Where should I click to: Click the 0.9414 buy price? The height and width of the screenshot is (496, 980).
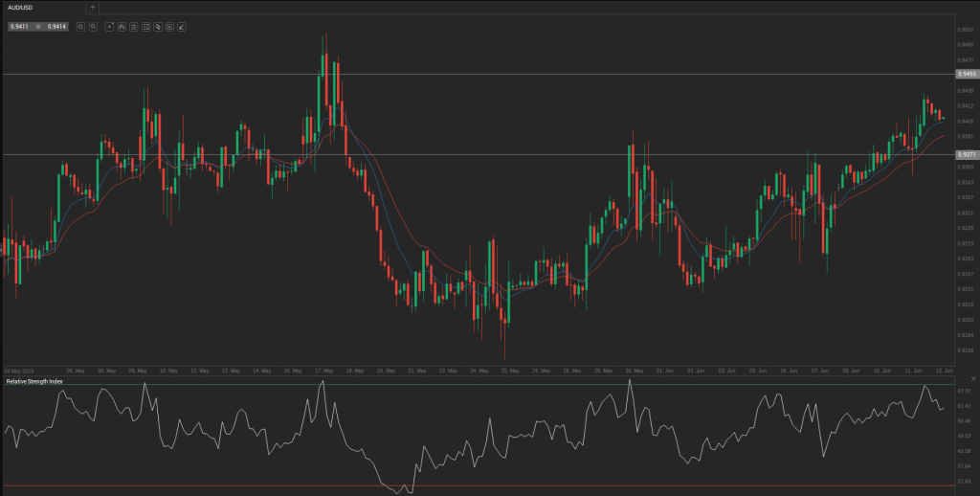tap(56, 27)
